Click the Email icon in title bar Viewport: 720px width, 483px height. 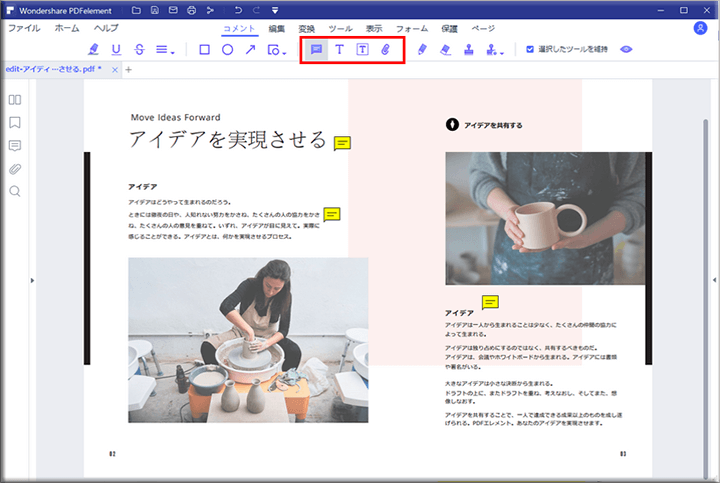coord(173,10)
